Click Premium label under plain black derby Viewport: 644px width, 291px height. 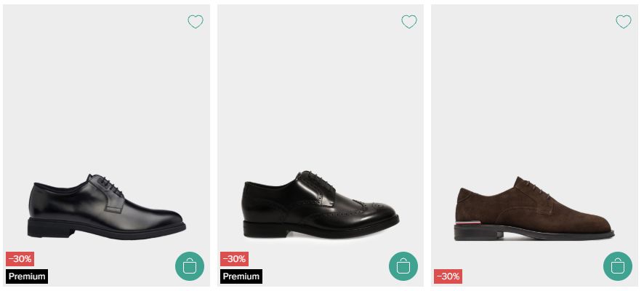(x=27, y=276)
